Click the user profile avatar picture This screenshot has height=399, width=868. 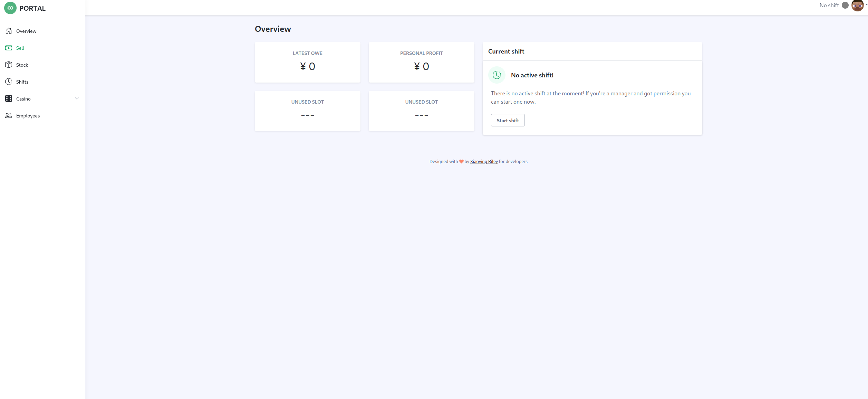pos(857,6)
